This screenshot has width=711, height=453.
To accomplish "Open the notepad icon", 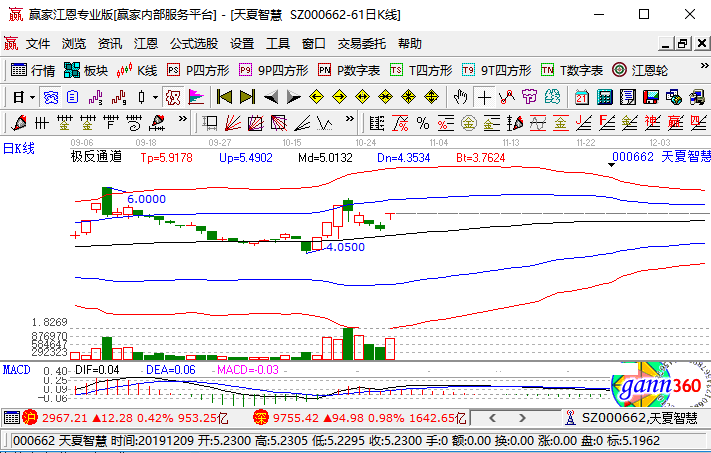I will (628, 97).
